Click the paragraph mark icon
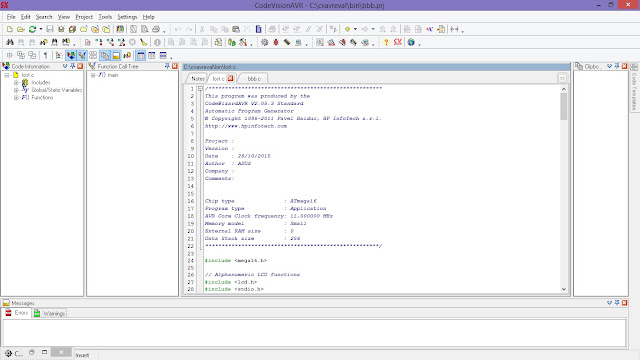This screenshot has width=640, height=360. (x=45, y=55)
